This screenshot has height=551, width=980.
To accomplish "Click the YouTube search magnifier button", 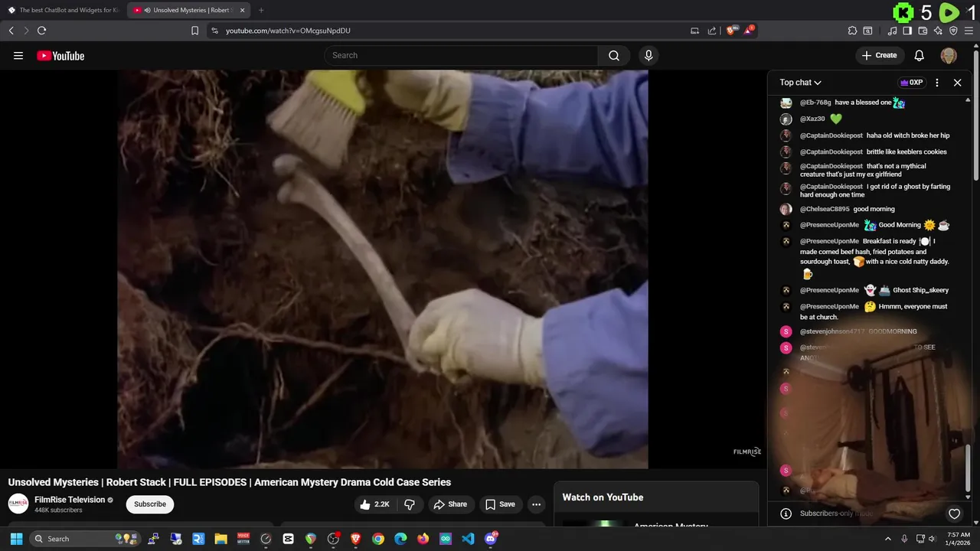I will (x=614, y=55).
